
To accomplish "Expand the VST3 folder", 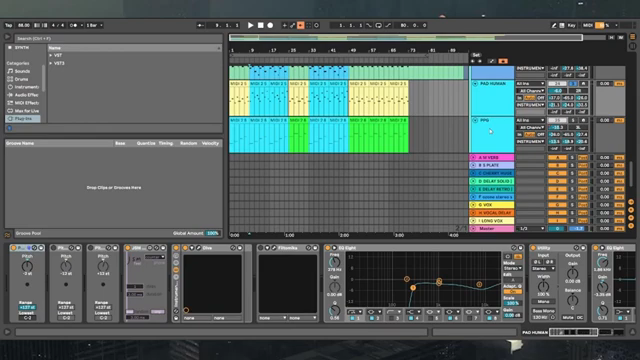I will tap(51, 63).
